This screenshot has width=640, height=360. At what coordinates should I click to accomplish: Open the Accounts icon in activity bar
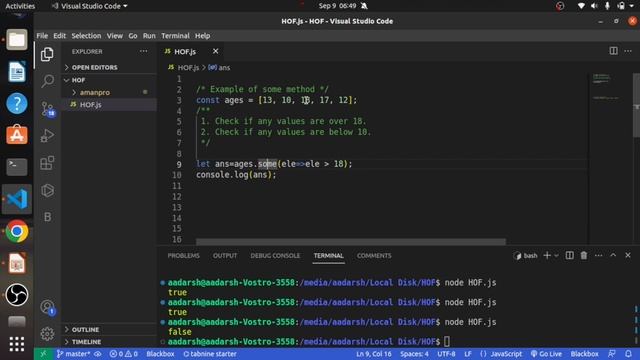(x=47, y=307)
